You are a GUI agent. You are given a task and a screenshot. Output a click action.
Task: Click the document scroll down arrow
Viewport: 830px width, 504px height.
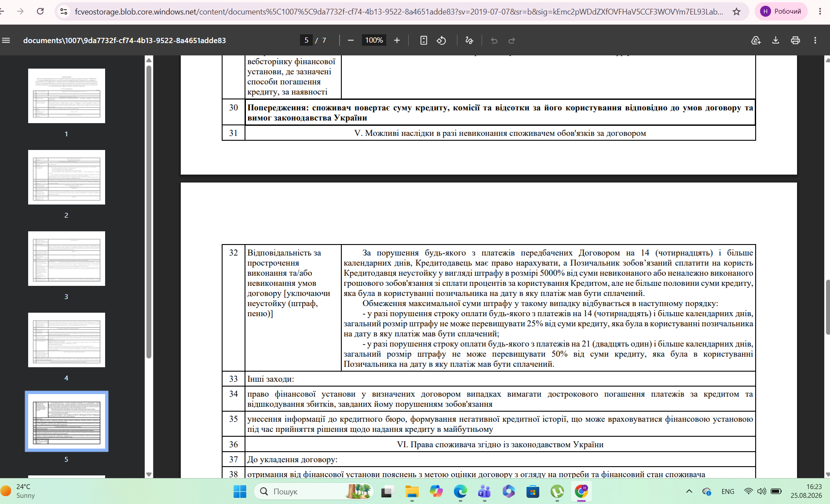tap(827, 475)
